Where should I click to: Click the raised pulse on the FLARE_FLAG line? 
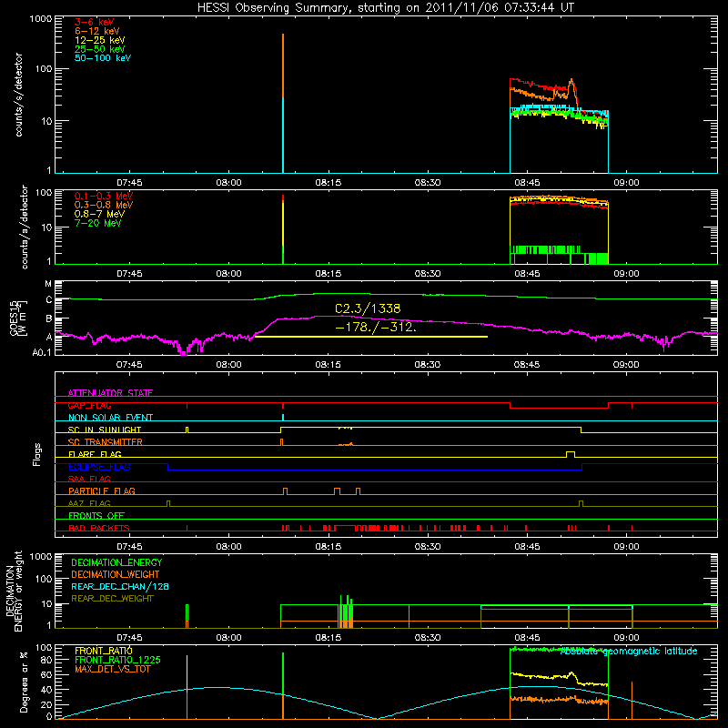pyautogui.click(x=571, y=454)
